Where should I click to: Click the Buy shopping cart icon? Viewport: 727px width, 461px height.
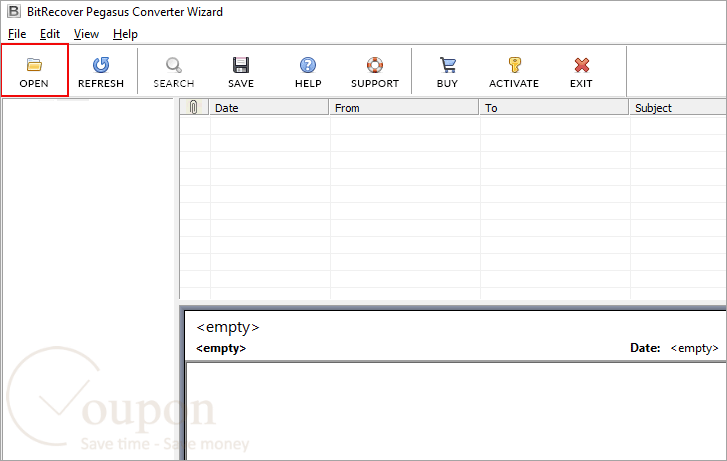(447, 65)
